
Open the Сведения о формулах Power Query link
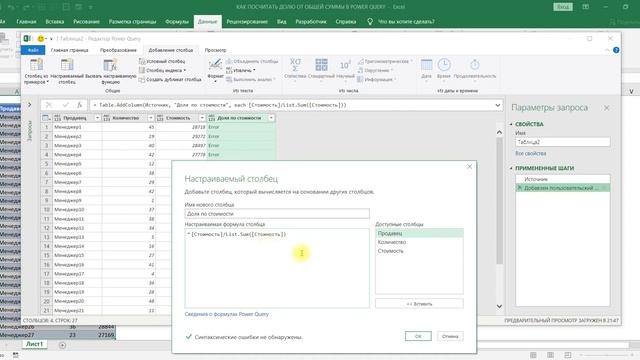click(x=227, y=314)
